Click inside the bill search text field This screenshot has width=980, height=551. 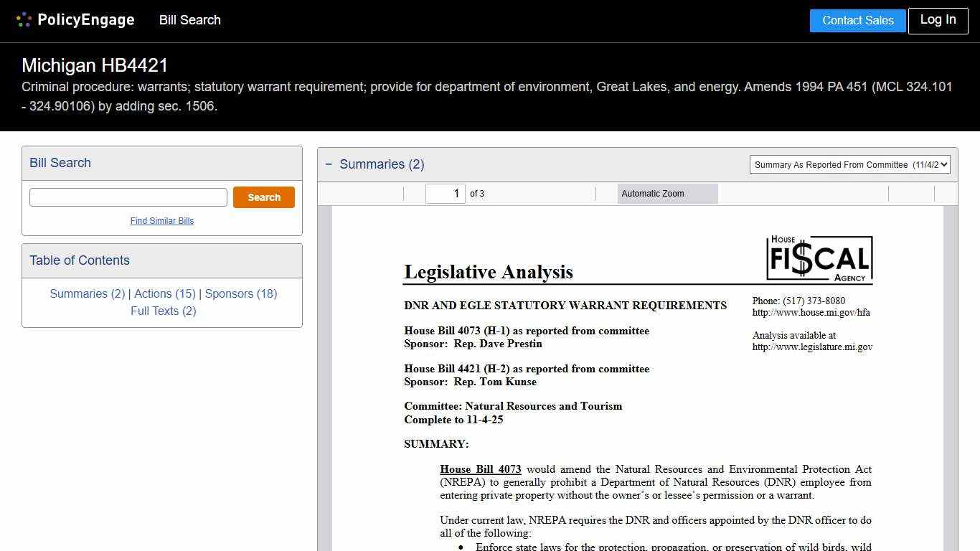128,197
